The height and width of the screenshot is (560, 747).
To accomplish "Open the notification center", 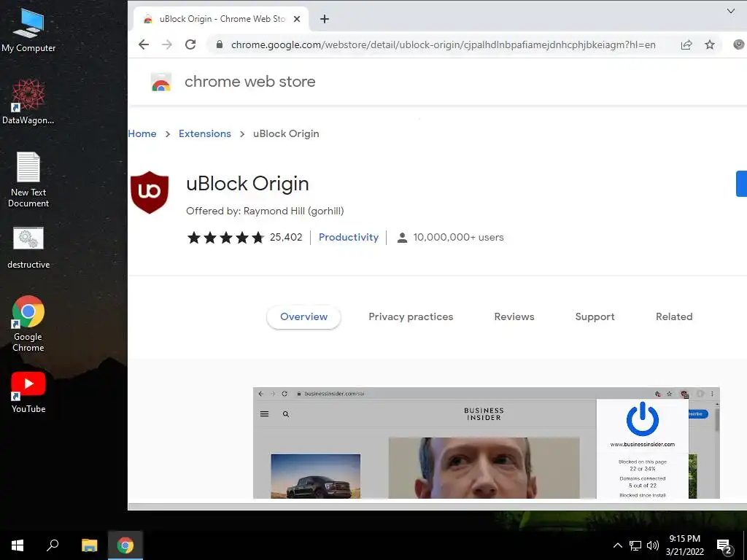I will coord(724,547).
